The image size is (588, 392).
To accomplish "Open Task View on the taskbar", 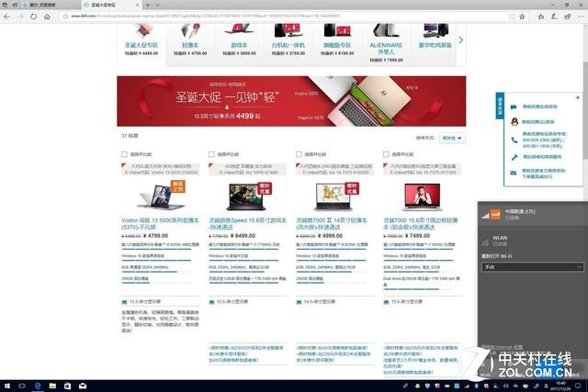I will pos(22,386).
